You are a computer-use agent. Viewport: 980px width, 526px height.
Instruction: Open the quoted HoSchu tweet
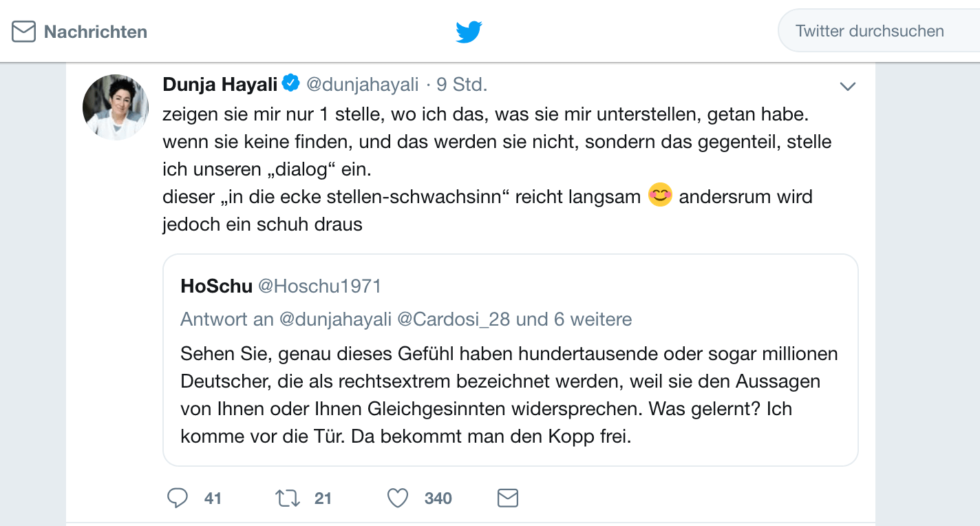(510, 359)
